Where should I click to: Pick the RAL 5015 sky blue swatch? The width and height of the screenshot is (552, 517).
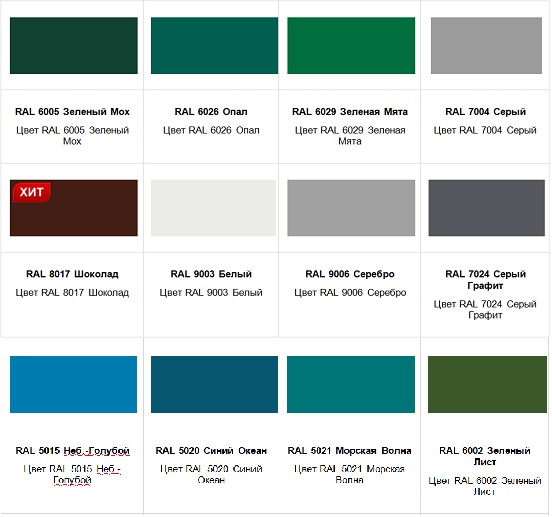[74, 385]
